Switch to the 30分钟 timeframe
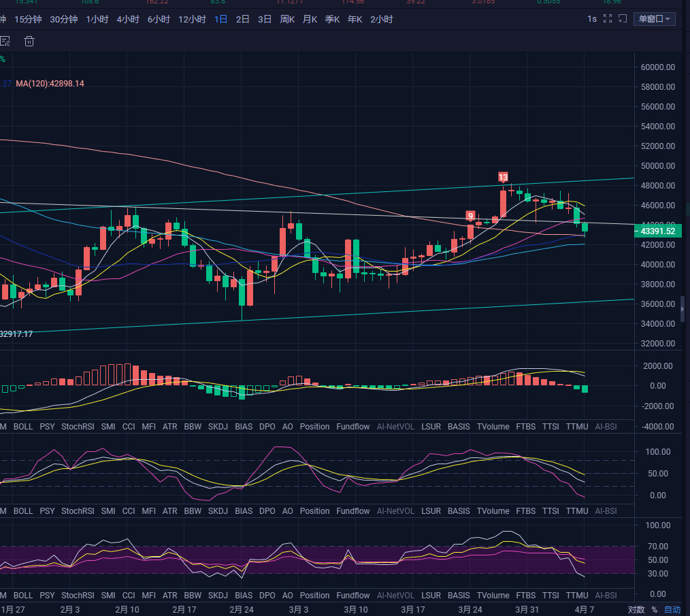This screenshot has height=616, width=690. pos(64,19)
